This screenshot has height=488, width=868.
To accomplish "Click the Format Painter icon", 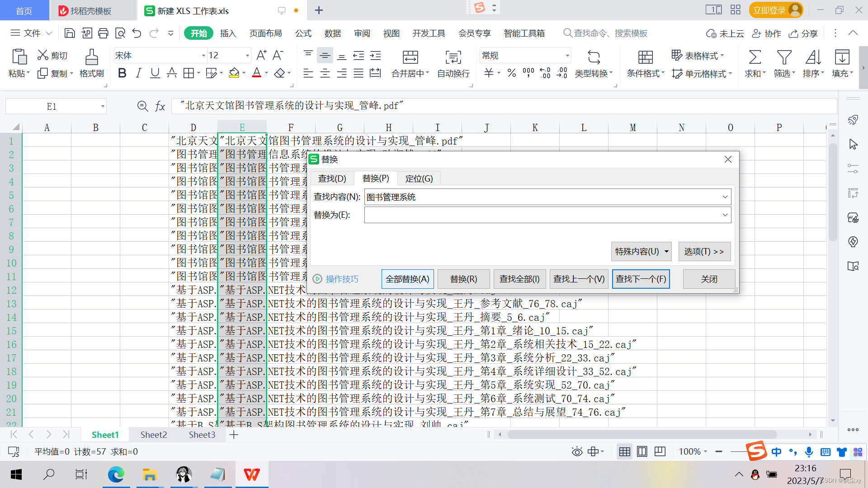I will coord(91,58).
